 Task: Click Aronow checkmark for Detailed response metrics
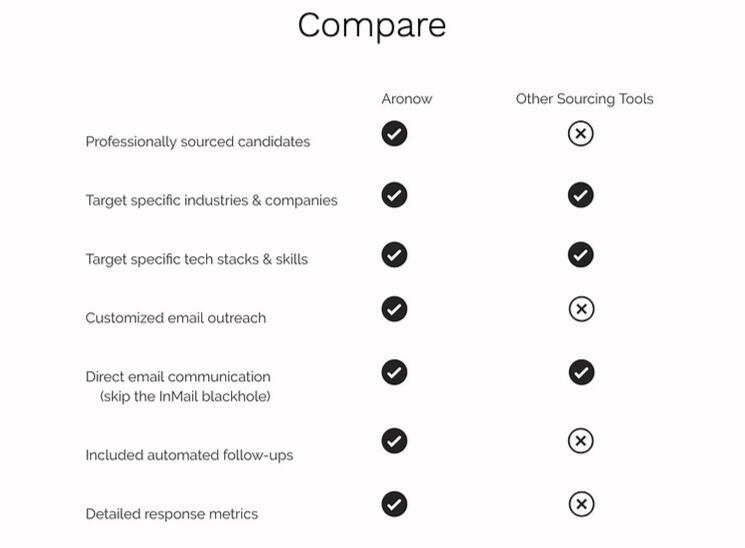pyautogui.click(x=394, y=503)
